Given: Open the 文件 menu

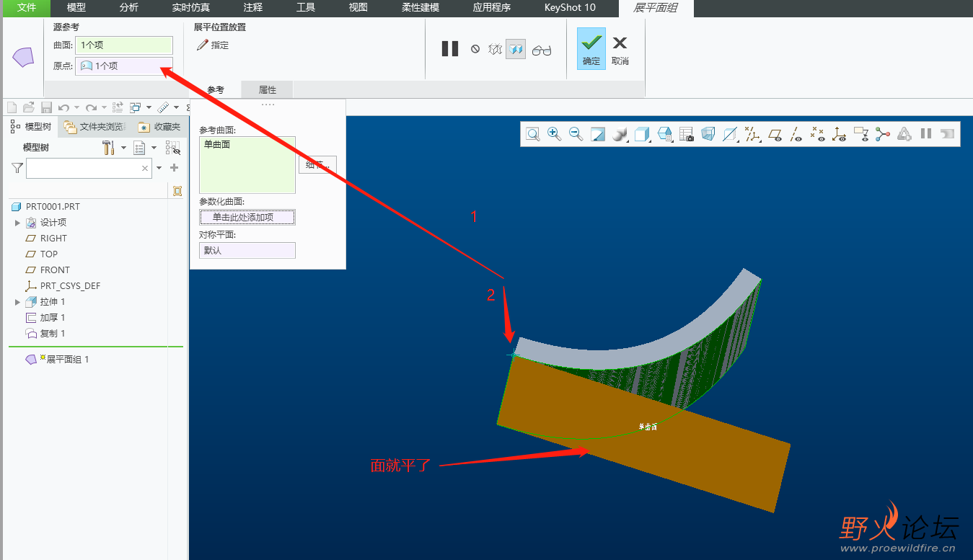Looking at the screenshot, I should pyautogui.click(x=26, y=8).
